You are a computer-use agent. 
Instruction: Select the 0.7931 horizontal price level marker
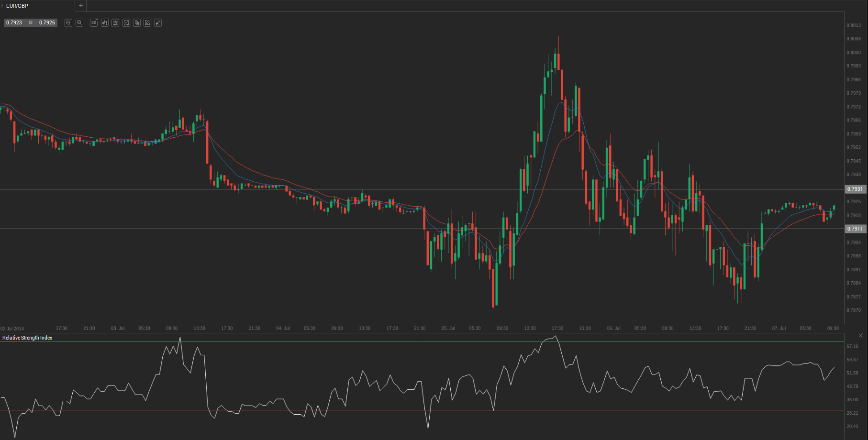[x=855, y=189]
